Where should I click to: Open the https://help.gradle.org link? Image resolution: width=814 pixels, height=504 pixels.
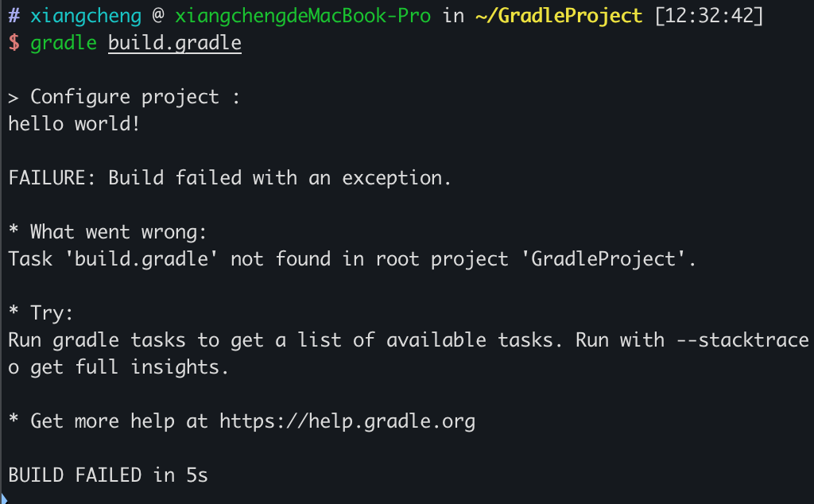347,421
